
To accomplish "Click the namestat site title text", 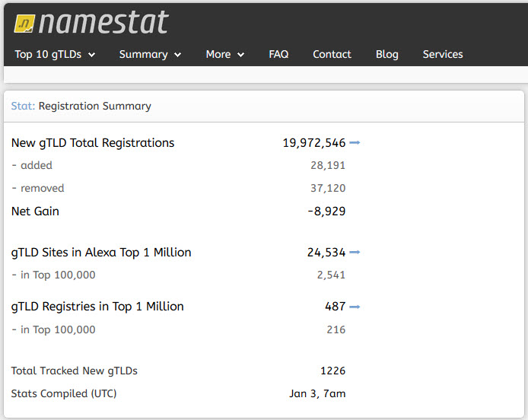I will [103, 22].
